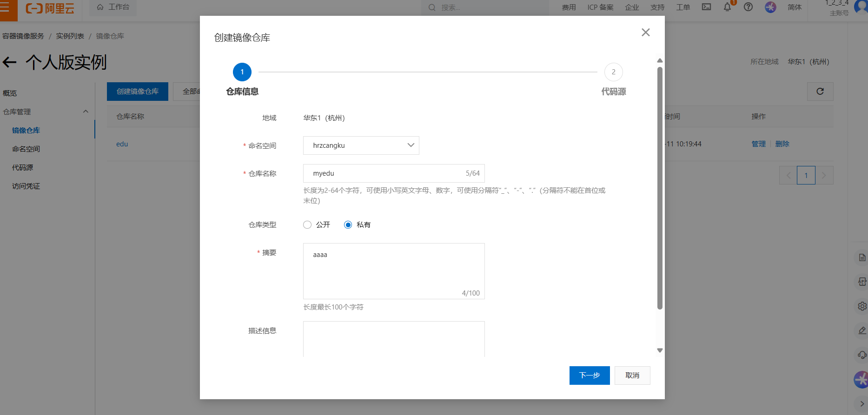Screen dimensions: 868x415
Task: Open the 企业 menu
Action: click(x=632, y=7)
